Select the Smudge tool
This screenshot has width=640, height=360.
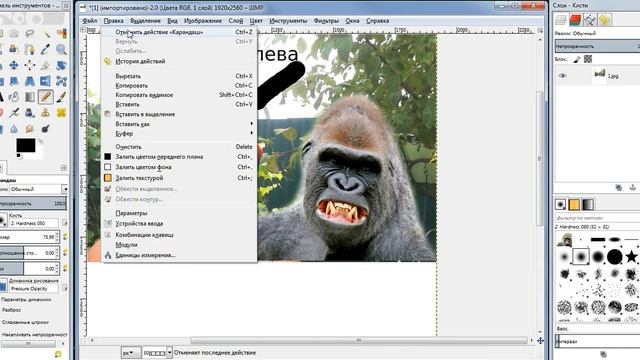point(29,129)
